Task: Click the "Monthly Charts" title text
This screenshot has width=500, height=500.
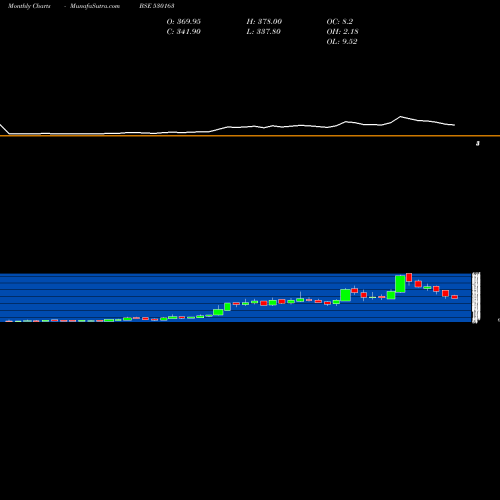Action: [29, 6]
